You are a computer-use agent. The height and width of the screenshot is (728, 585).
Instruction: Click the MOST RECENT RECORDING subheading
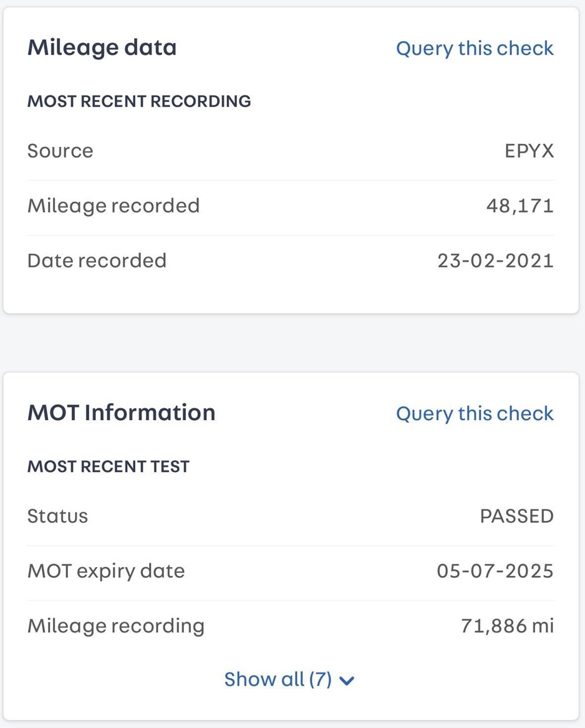tap(139, 101)
